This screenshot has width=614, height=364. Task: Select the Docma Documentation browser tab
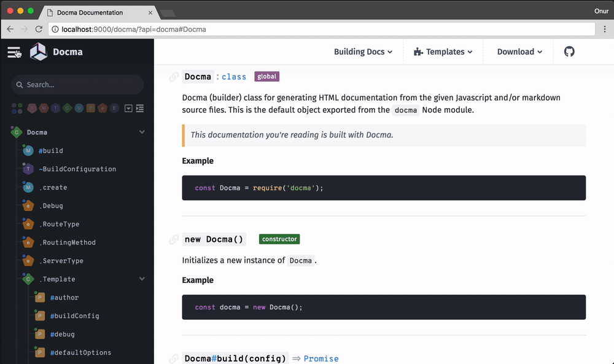pos(99,12)
